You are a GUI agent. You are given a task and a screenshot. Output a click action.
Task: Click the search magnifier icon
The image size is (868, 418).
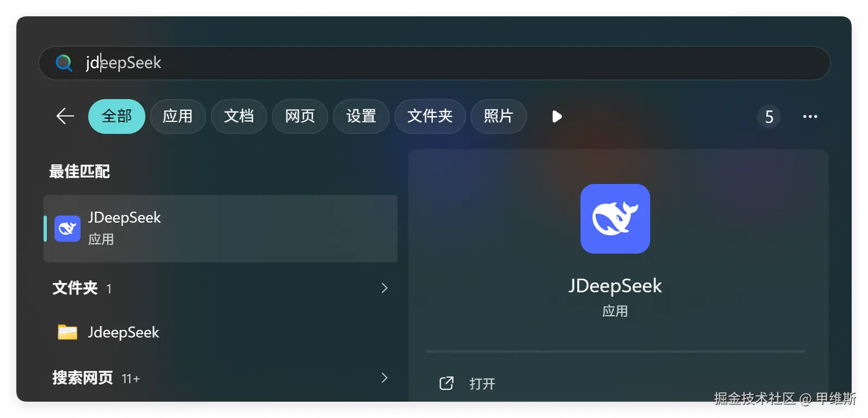coord(64,63)
